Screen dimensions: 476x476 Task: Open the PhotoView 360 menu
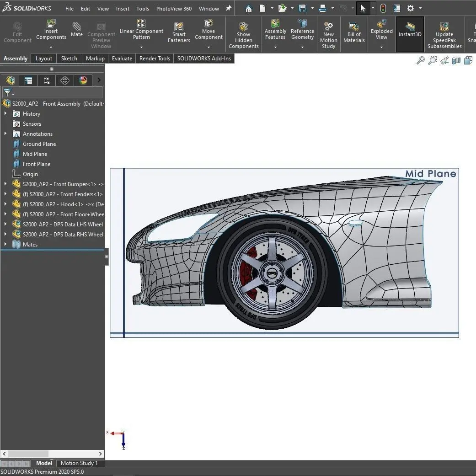click(174, 9)
